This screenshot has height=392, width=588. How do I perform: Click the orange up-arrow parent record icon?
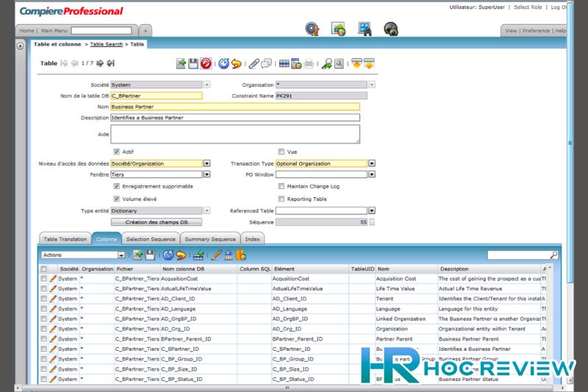pos(356,63)
